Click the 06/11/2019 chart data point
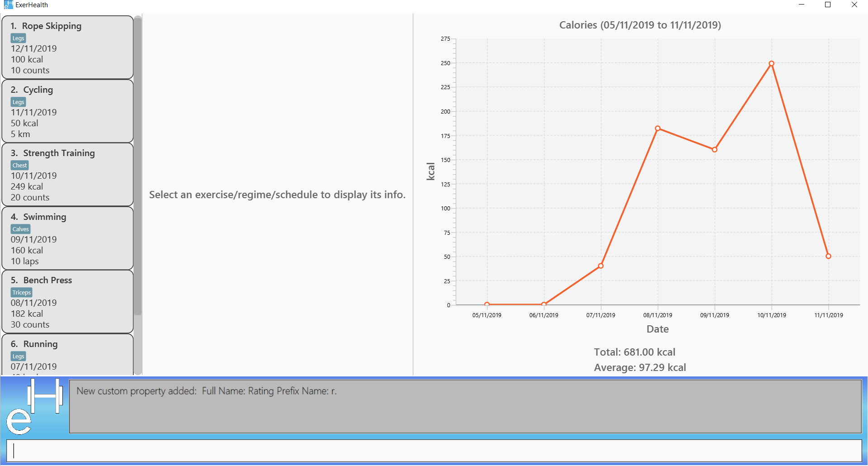This screenshot has width=868, height=466. click(x=544, y=304)
